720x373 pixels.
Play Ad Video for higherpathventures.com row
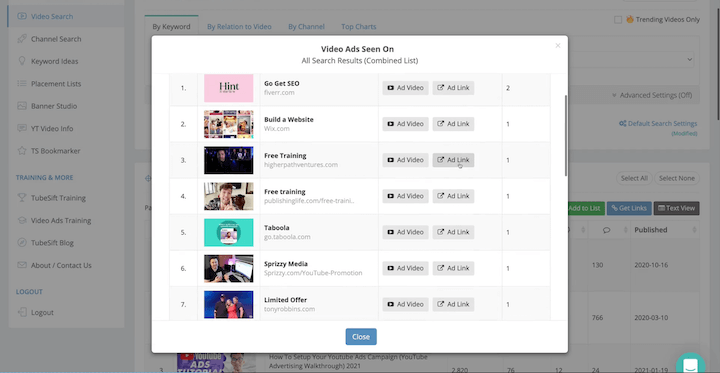[x=405, y=160]
